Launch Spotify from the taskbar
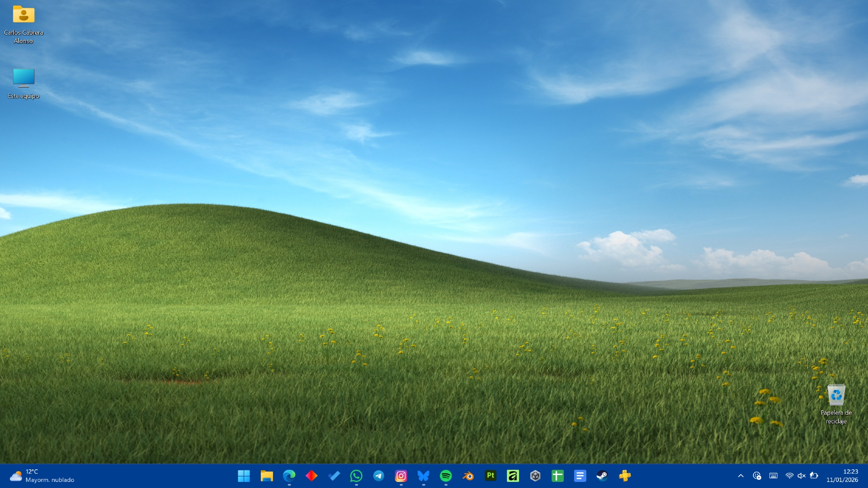Viewport: 868px width, 488px height. click(x=446, y=476)
